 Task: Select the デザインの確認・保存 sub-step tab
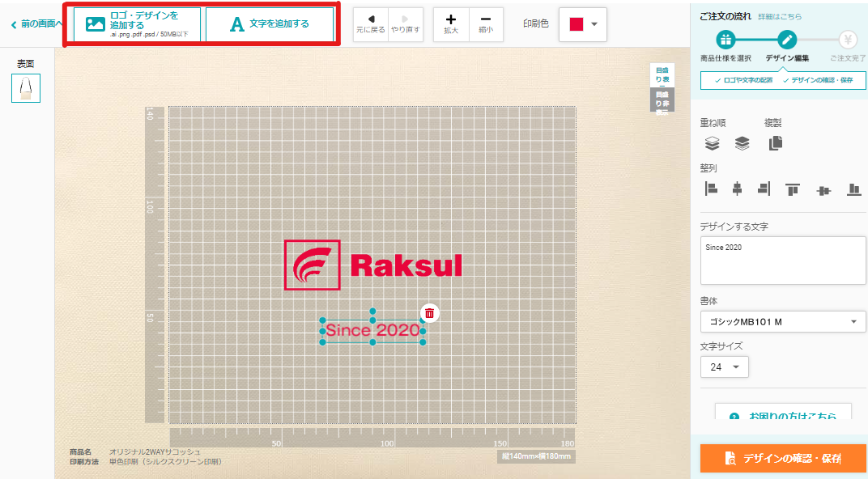click(818, 80)
